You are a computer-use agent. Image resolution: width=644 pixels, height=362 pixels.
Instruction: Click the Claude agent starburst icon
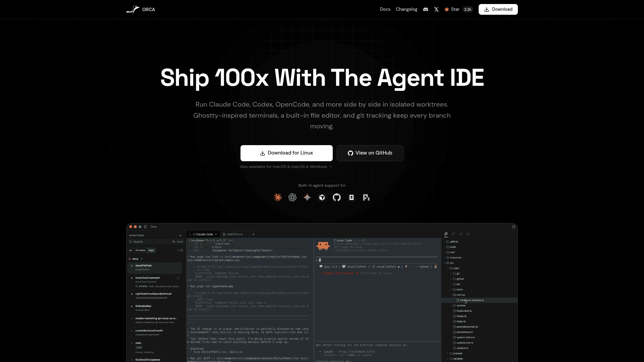pyautogui.click(x=278, y=197)
